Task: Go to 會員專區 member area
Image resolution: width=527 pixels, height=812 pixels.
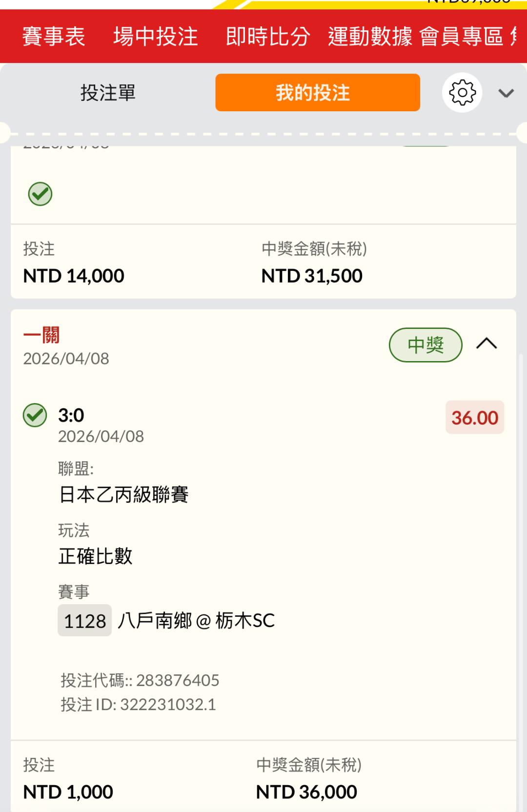Action: point(461,37)
